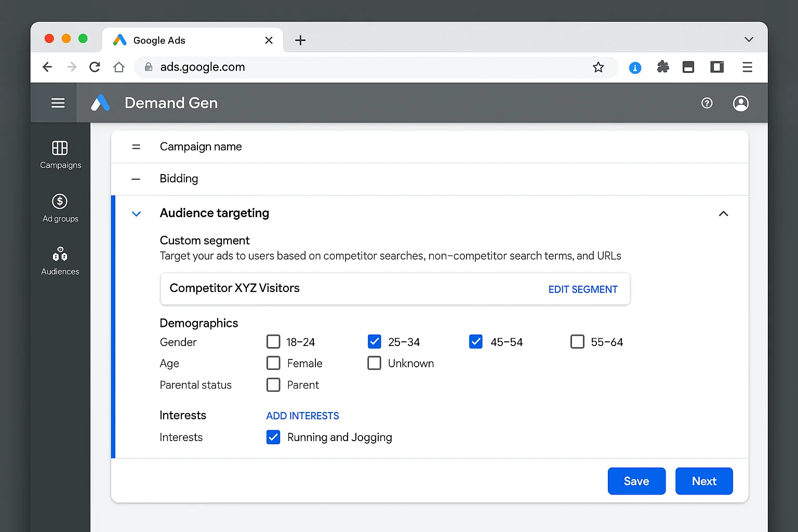This screenshot has width=798, height=532.
Task: Open the browser menu button
Action: [x=747, y=67]
